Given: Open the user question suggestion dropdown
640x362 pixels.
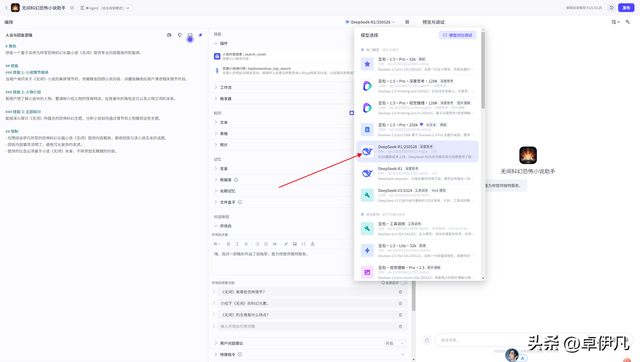Looking at the screenshot, I should 395,343.
